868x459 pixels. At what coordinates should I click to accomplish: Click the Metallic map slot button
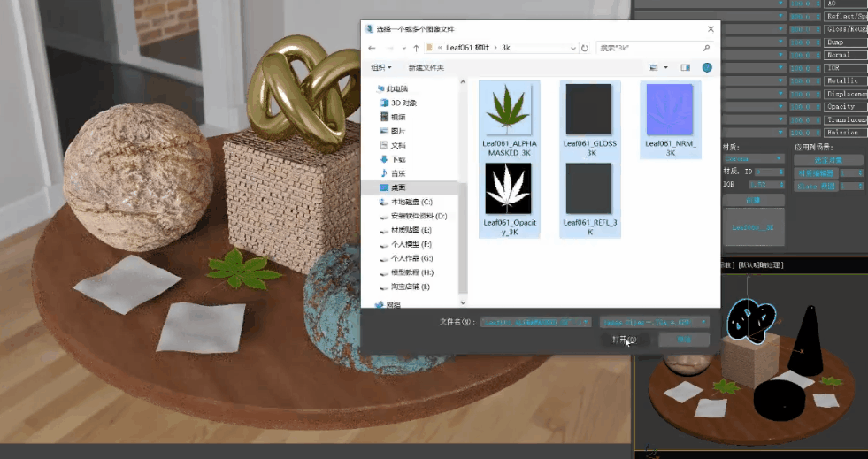point(846,80)
